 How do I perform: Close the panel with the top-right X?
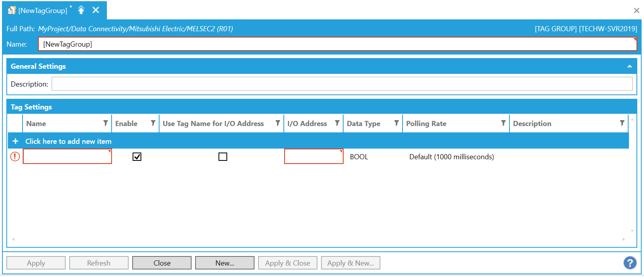[x=636, y=11]
